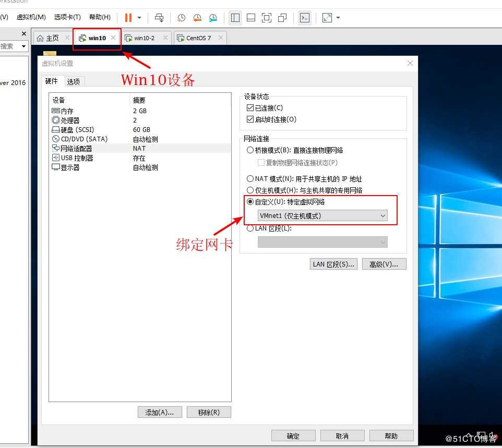Toggle the 已连接(C) checkbox
Image resolution: width=502 pixels, height=448 pixels.
pos(250,108)
